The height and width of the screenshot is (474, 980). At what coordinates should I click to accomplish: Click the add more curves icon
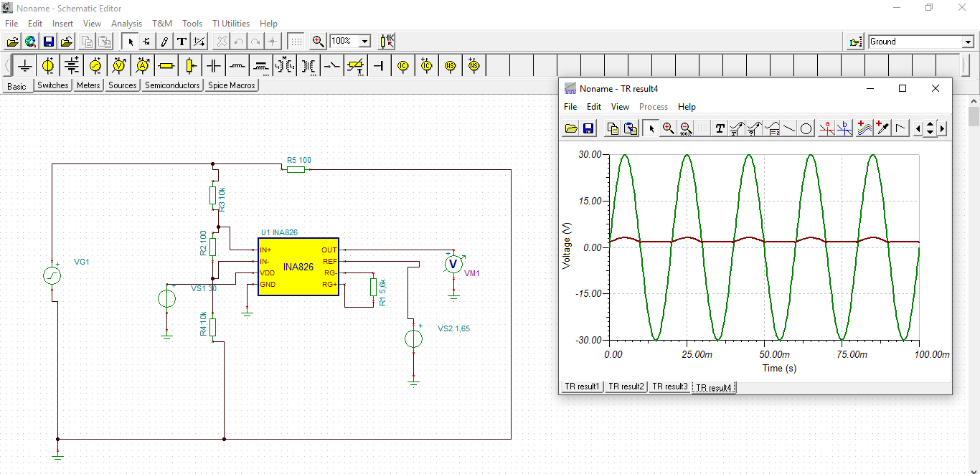pos(864,128)
